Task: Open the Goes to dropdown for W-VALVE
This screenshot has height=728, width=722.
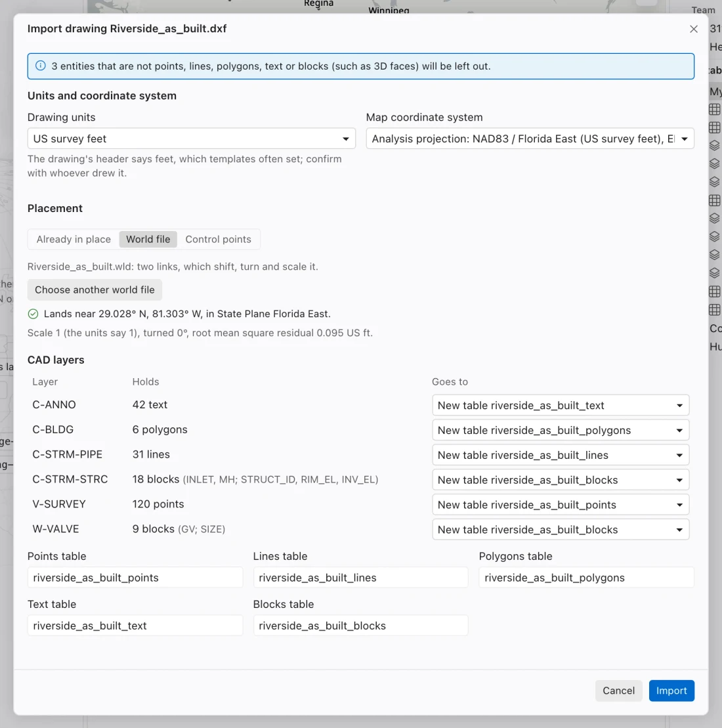Action: coord(561,529)
